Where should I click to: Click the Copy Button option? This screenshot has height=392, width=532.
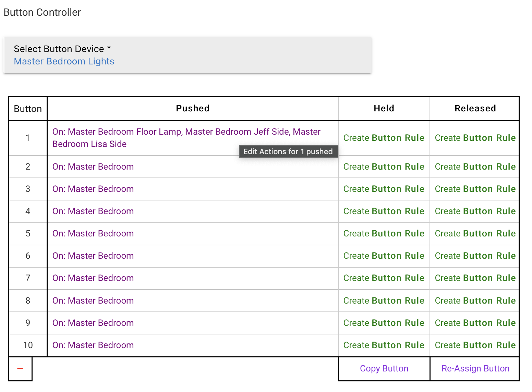[384, 369]
